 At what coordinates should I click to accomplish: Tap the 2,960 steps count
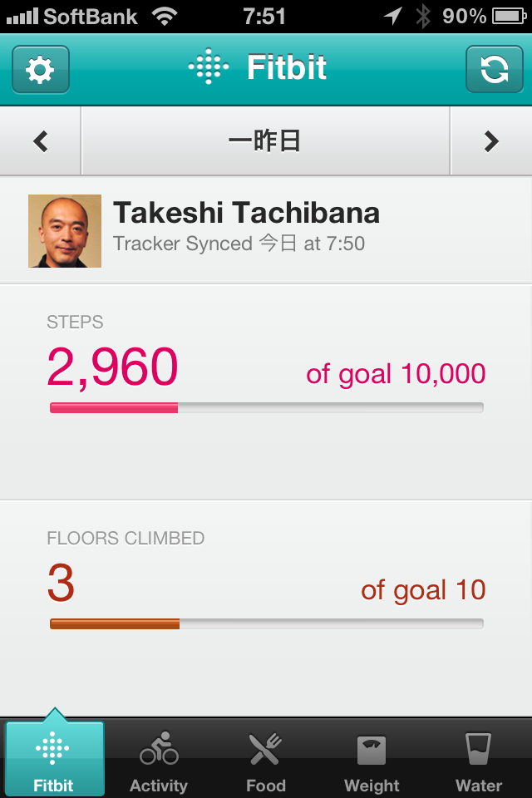click(x=113, y=367)
